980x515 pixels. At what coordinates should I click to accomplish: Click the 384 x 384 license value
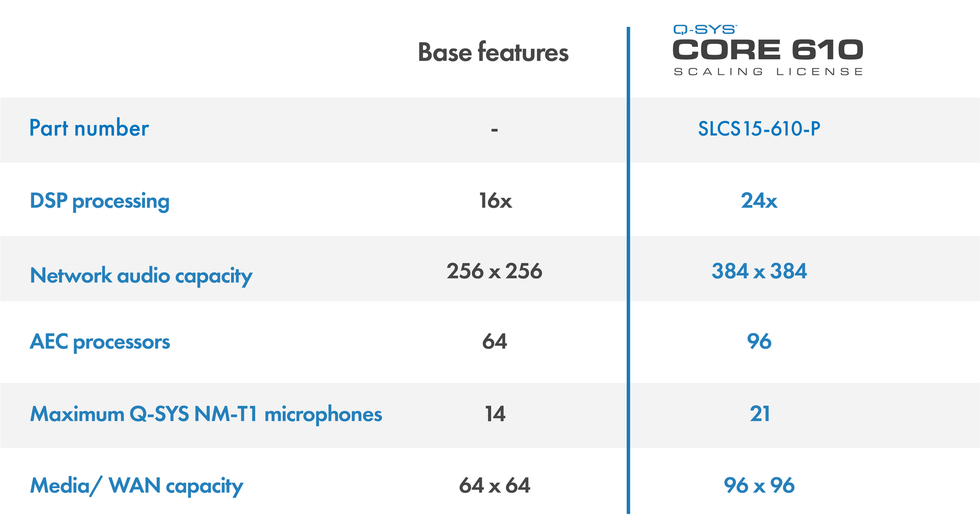tap(759, 271)
